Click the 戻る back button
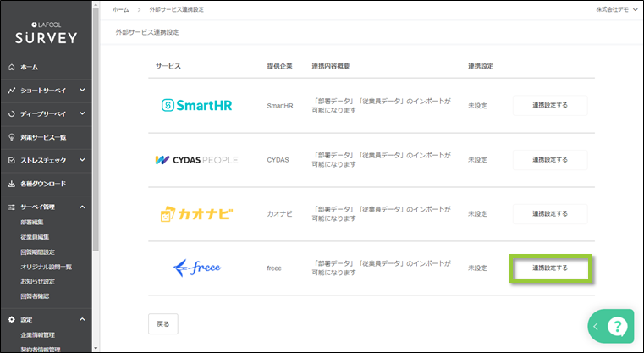The height and width of the screenshot is (353, 644). point(163,323)
